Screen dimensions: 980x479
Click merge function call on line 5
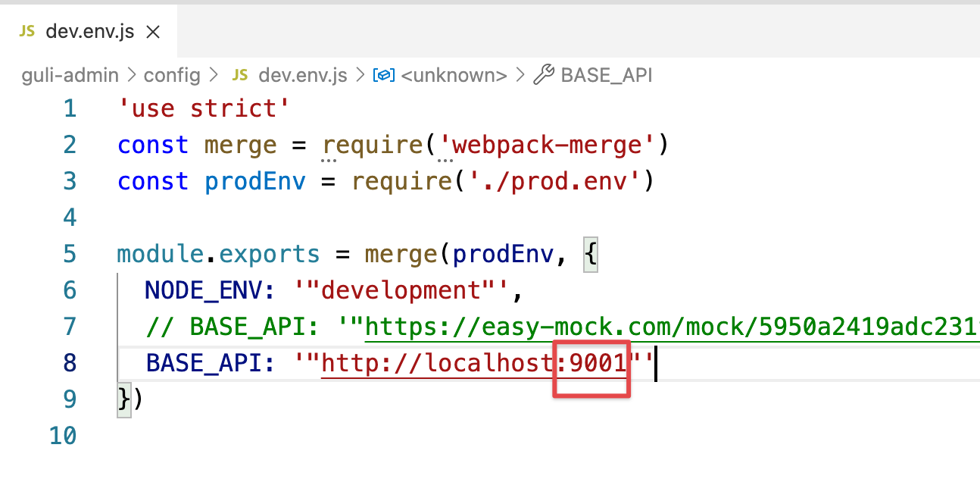[401, 254]
